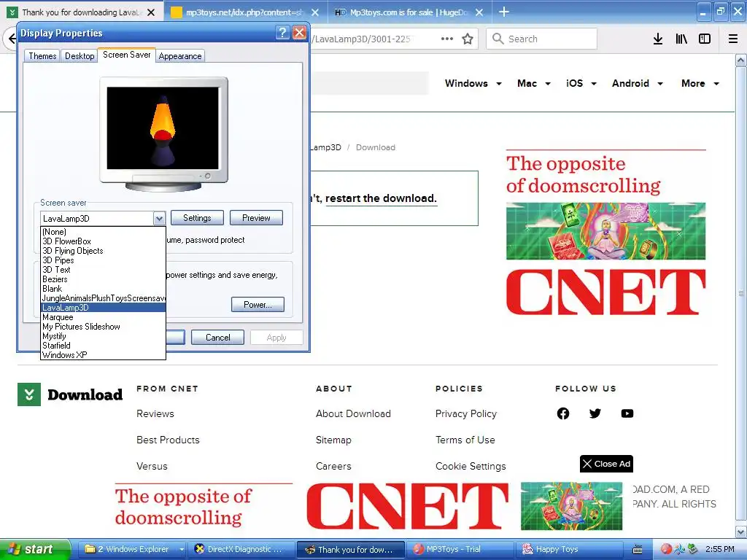The width and height of the screenshot is (747, 560).
Task: Close the Mp3toys.com for sale tab
Action: (x=479, y=12)
